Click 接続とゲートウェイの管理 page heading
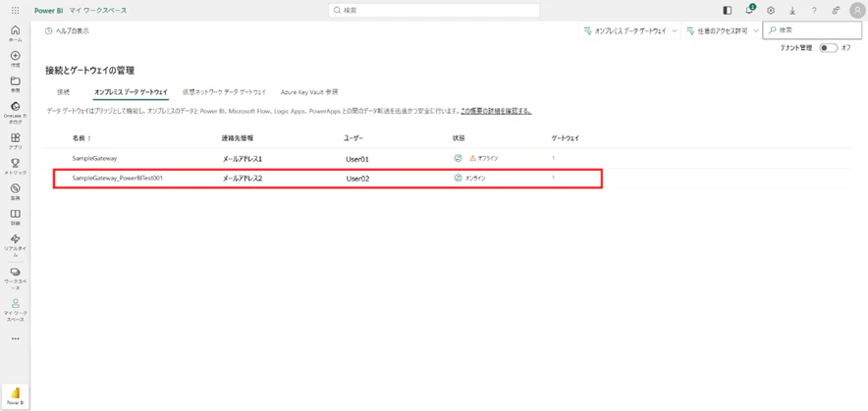868x411 pixels. coord(89,71)
